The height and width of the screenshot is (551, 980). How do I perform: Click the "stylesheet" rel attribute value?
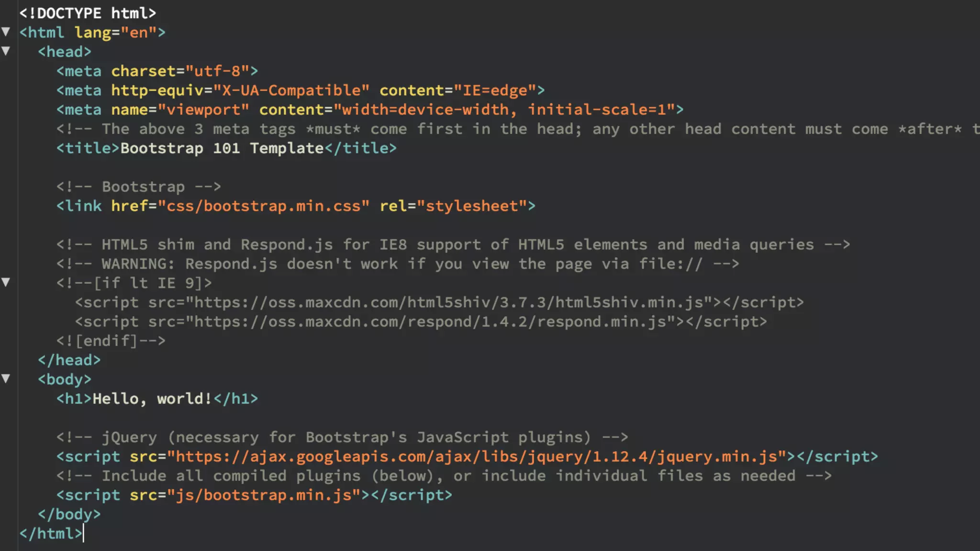coord(472,206)
